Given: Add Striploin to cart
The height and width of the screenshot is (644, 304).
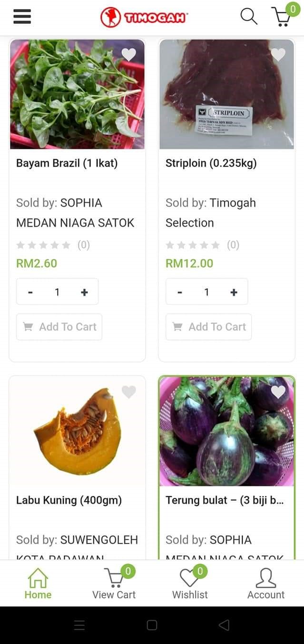Looking at the screenshot, I should [x=209, y=327].
